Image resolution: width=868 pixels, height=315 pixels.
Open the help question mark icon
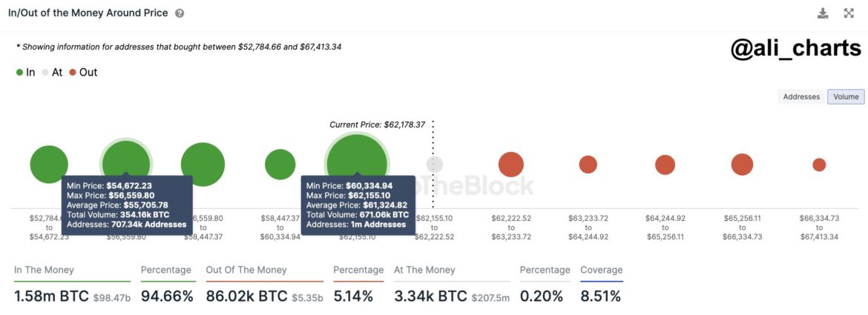tap(180, 13)
